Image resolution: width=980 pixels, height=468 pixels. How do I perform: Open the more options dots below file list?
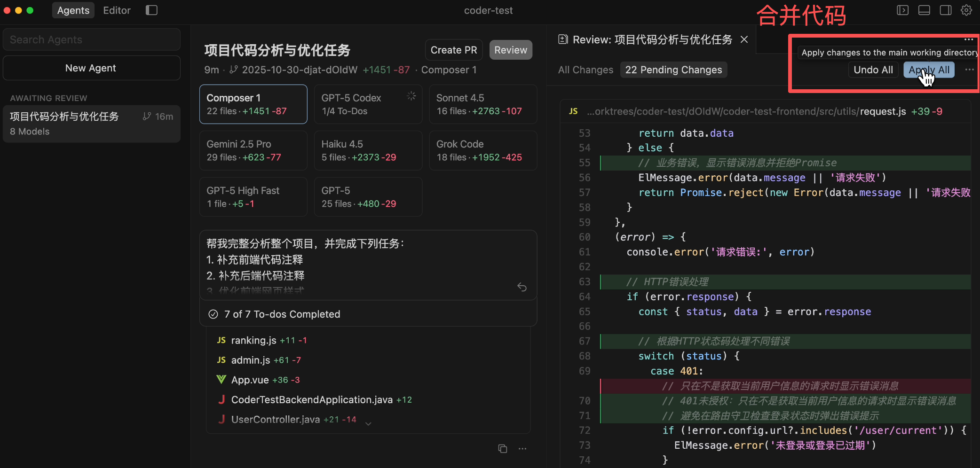[x=522, y=449]
